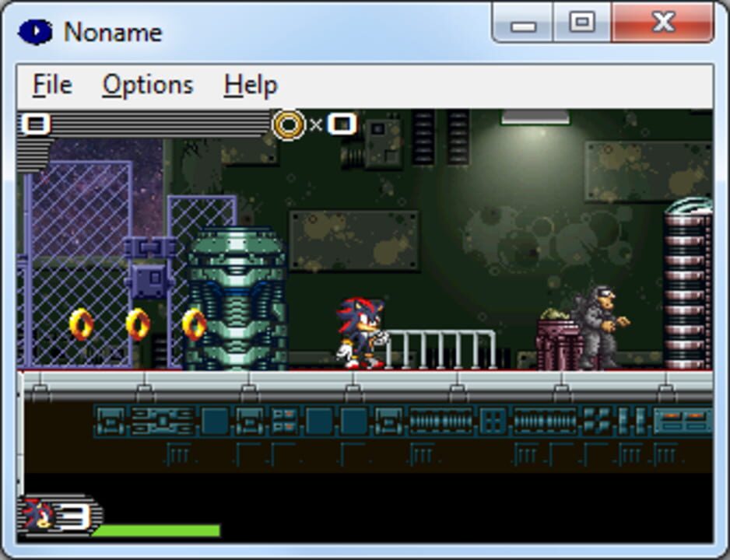Click the Shadow life icon at bottom left

tap(38, 514)
